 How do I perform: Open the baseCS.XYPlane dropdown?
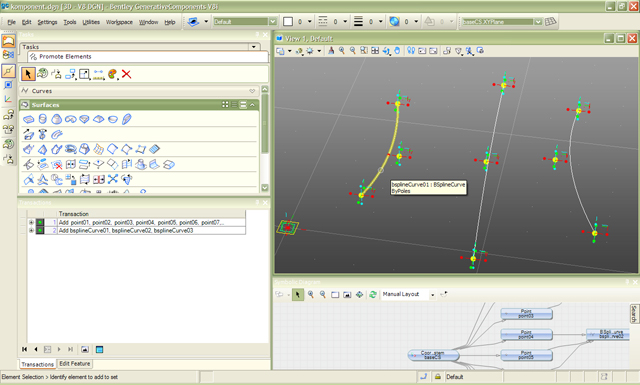(x=538, y=22)
